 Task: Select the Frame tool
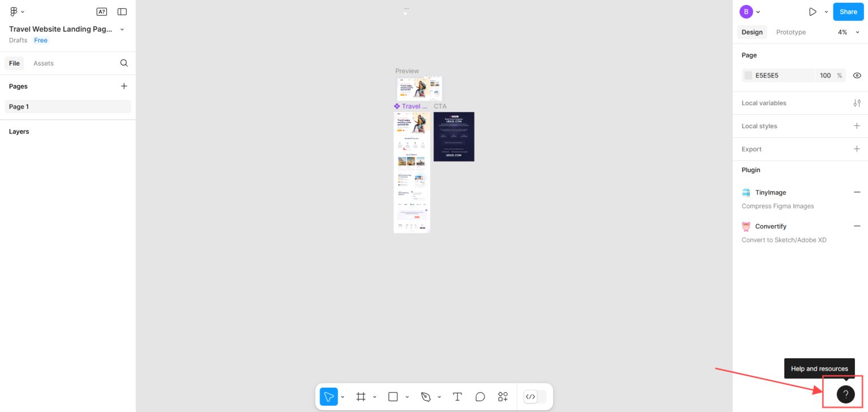pos(361,397)
